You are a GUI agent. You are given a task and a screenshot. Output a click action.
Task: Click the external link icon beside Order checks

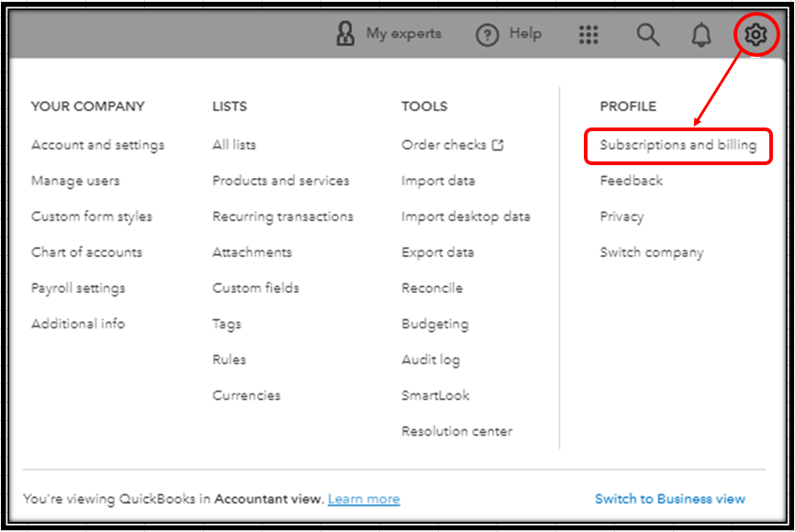(498, 145)
